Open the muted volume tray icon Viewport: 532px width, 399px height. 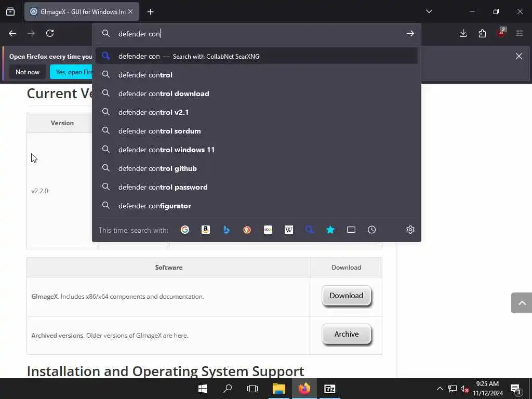464,389
